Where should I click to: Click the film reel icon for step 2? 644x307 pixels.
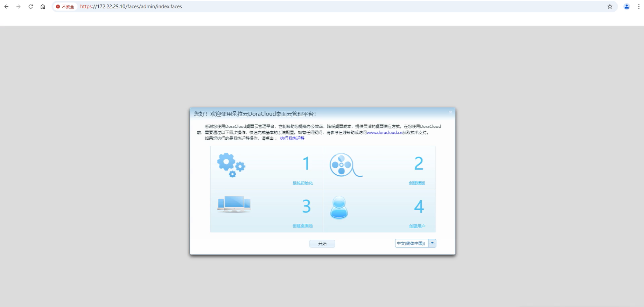[346, 165]
